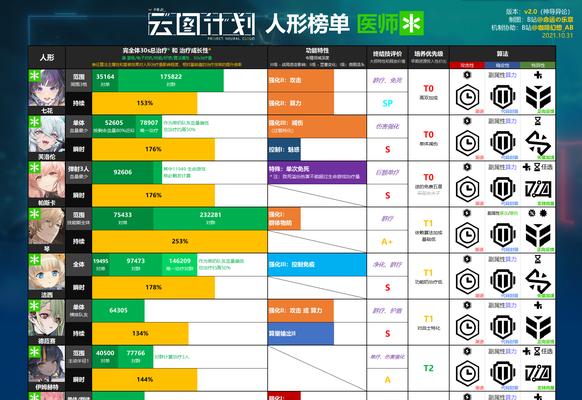Viewport: 582px width, 400px height.
Task: Click the small hourglass icon in 芙洛伦 row
Action: 537,121
